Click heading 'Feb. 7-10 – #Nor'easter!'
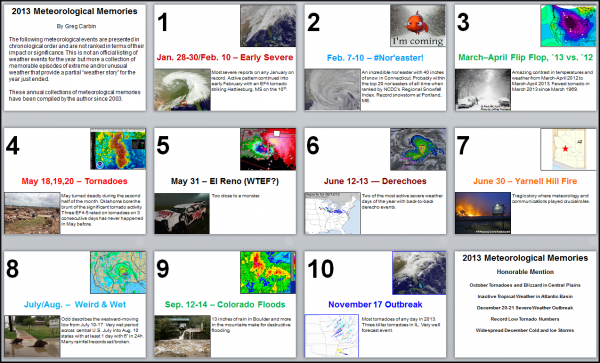This screenshot has width=600, height=363. (375, 58)
